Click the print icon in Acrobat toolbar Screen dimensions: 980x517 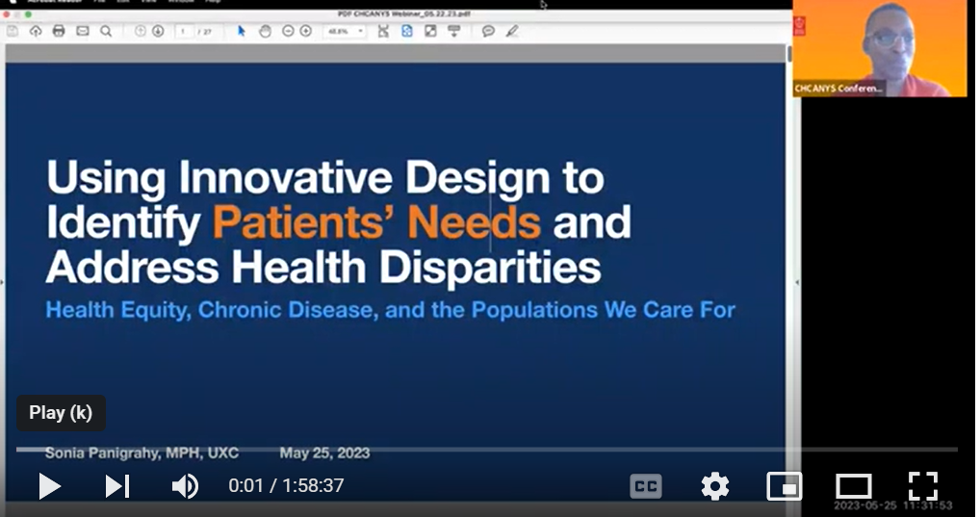coord(59,31)
